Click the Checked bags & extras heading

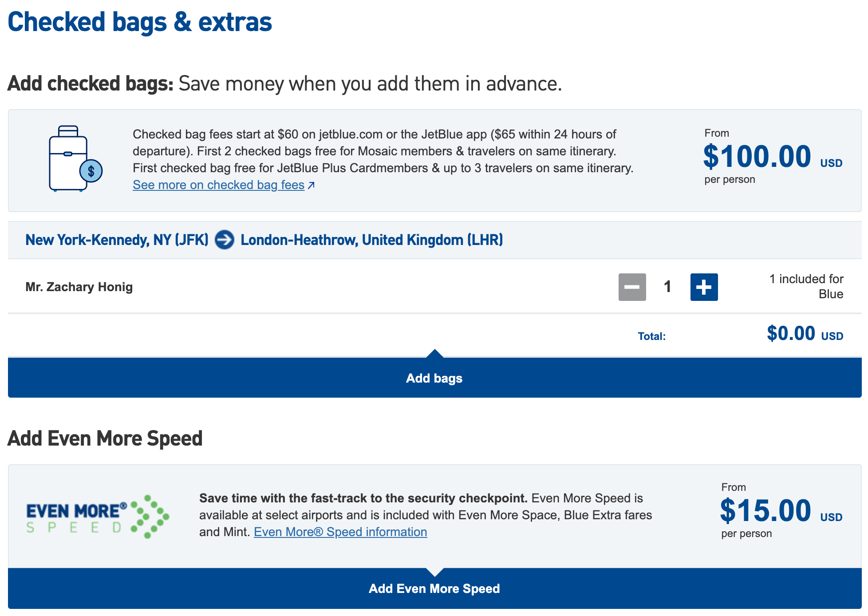[140, 22]
